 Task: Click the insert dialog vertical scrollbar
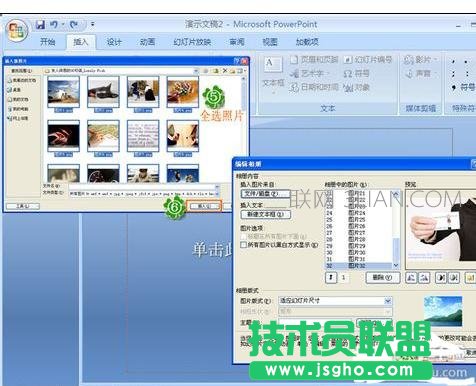[x=244, y=129]
